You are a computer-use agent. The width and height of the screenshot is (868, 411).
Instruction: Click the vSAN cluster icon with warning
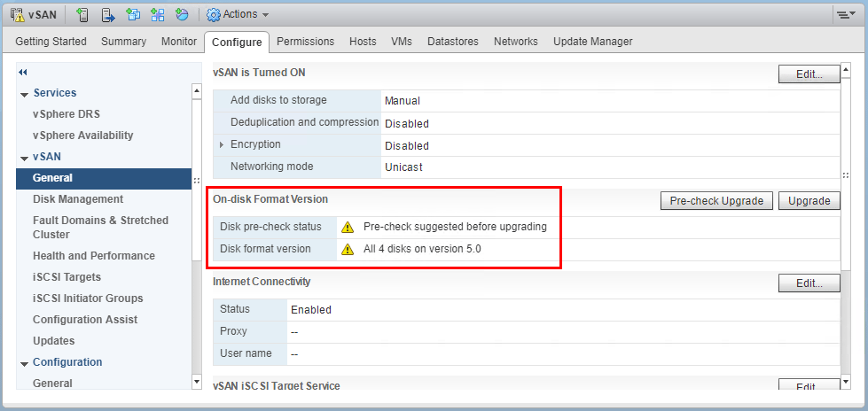tap(17, 14)
